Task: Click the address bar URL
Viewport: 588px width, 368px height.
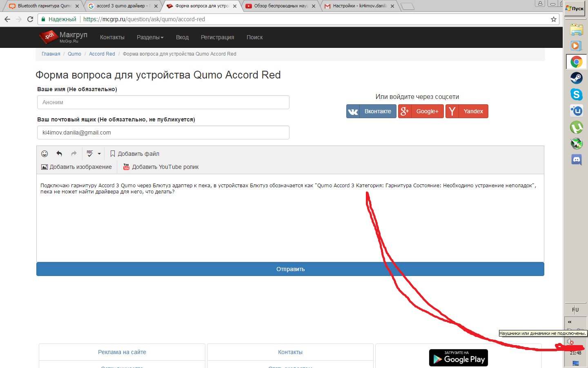Action: point(144,19)
